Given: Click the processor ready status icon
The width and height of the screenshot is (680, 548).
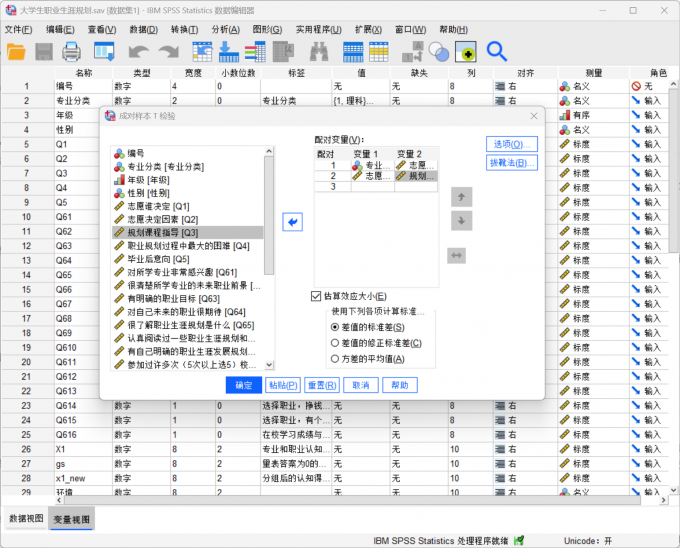Looking at the screenshot, I should [519, 540].
